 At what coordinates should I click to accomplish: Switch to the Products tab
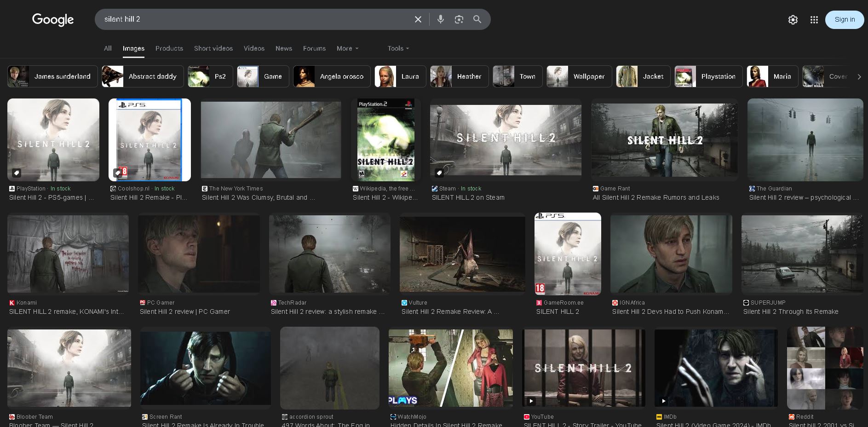pyautogui.click(x=169, y=48)
